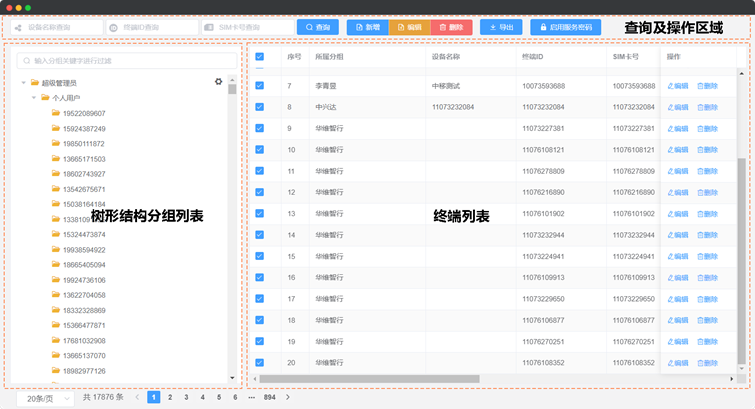Click the 启用服务密码 button
Screen dimensions: 755x409
tap(565, 28)
